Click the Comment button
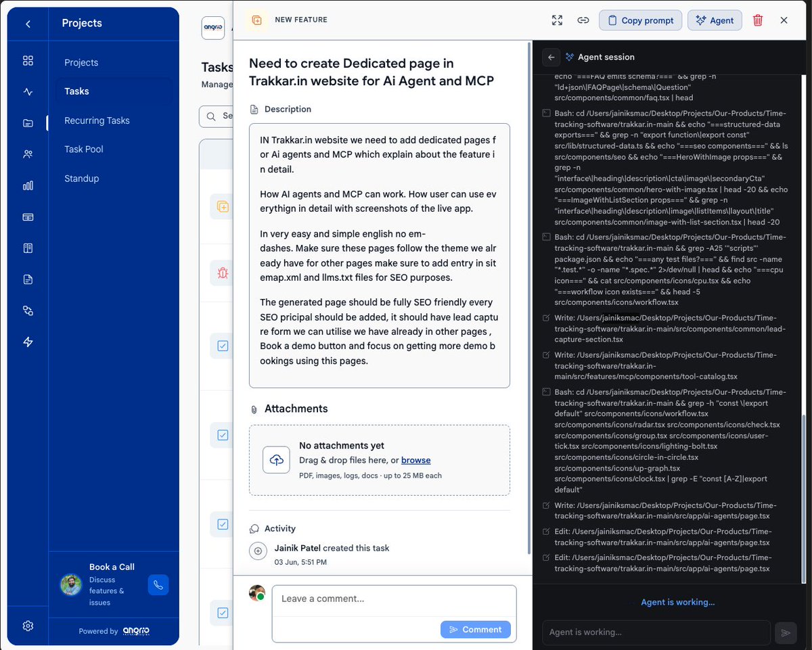This screenshot has width=812, height=650. 475,629
